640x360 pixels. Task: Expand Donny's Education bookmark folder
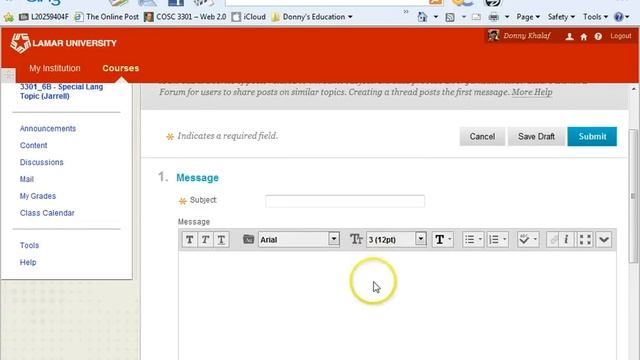(312, 17)
